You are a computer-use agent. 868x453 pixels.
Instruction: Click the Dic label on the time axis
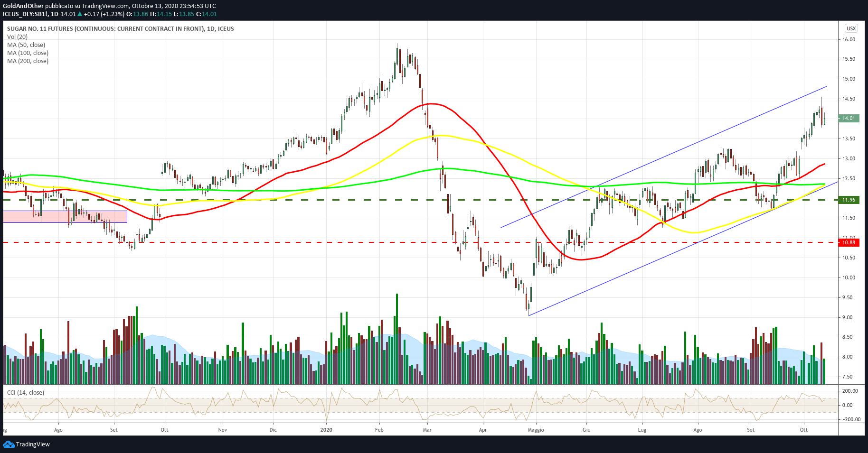pyautogui.click(x=273, y=430)
